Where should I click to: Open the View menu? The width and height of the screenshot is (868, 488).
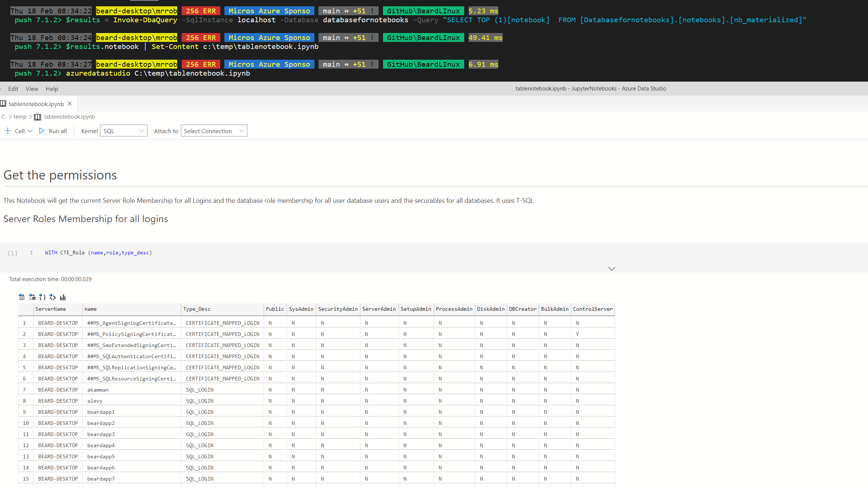pyautogui.click(x=32, y=89)
